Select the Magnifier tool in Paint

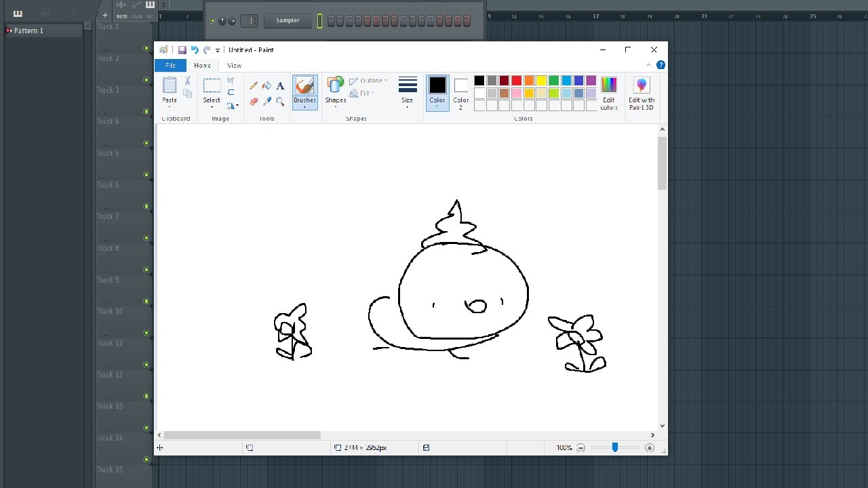[280, 102]
